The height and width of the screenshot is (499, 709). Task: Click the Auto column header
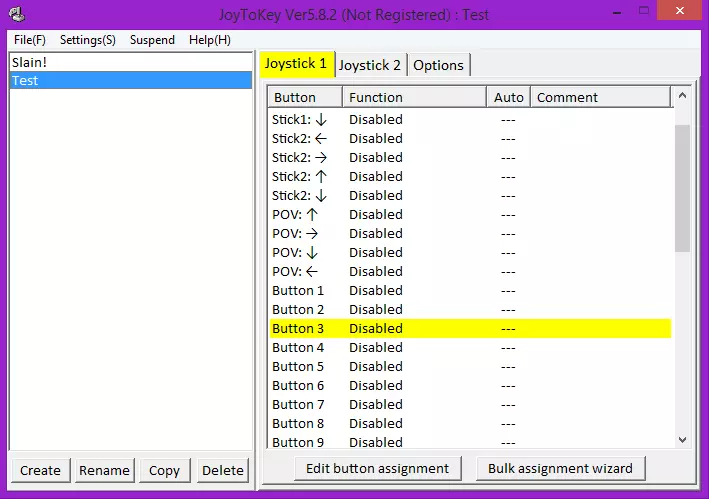[509, 97]
